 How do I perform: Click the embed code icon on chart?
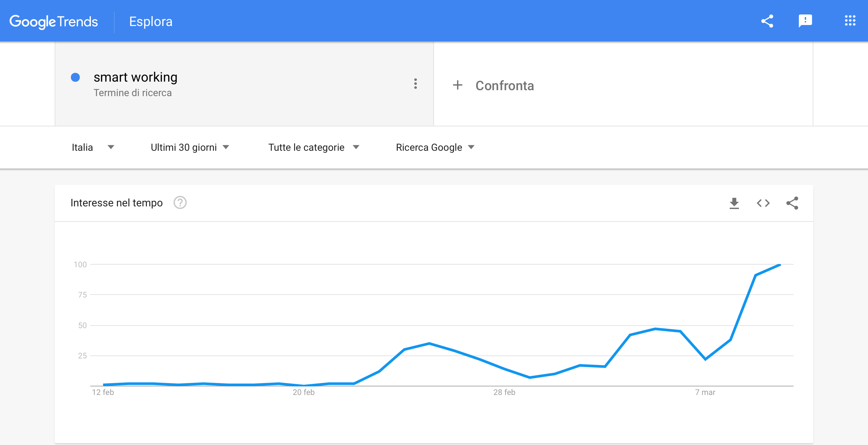tap(763, 203)
